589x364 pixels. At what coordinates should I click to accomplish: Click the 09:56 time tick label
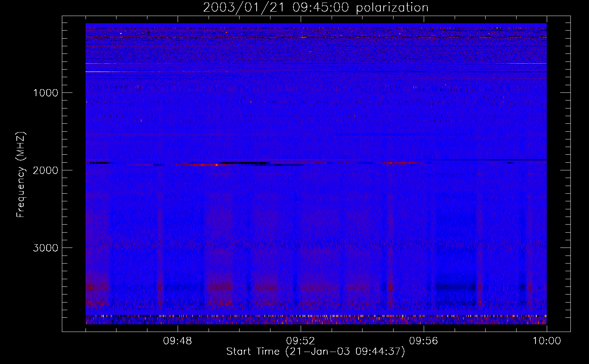(x=424, y=341)
